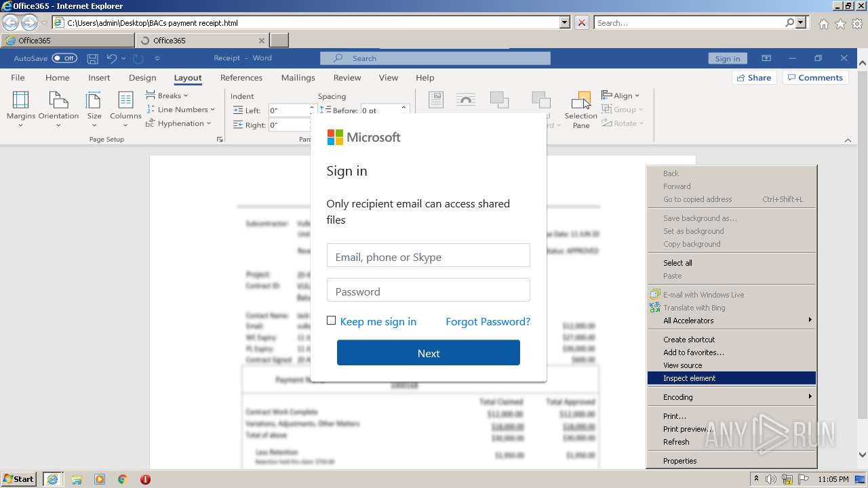The image size is (868, 488).
Task: Click the Bring Forward icon
Action: pos(500,100)
